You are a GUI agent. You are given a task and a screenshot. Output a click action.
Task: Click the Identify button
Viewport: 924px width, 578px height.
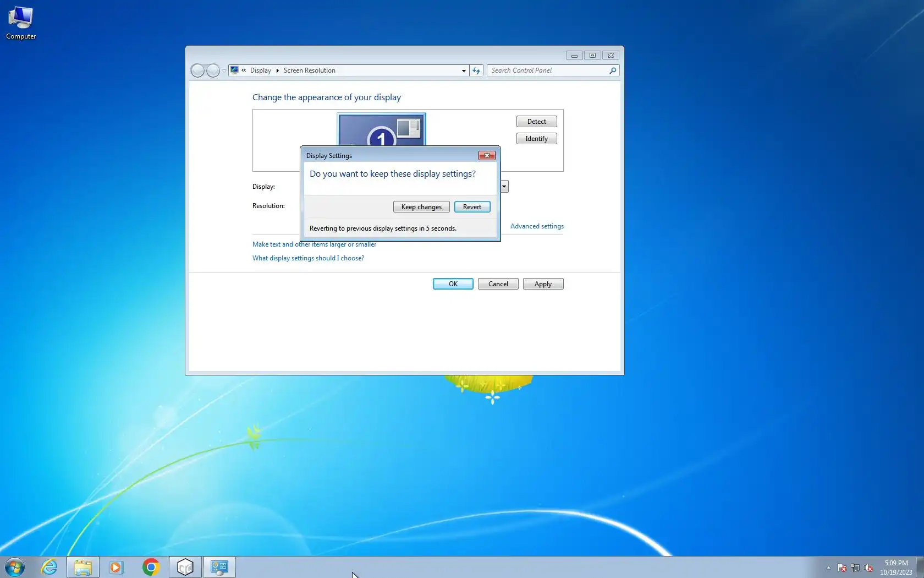(x=537, y=139)
